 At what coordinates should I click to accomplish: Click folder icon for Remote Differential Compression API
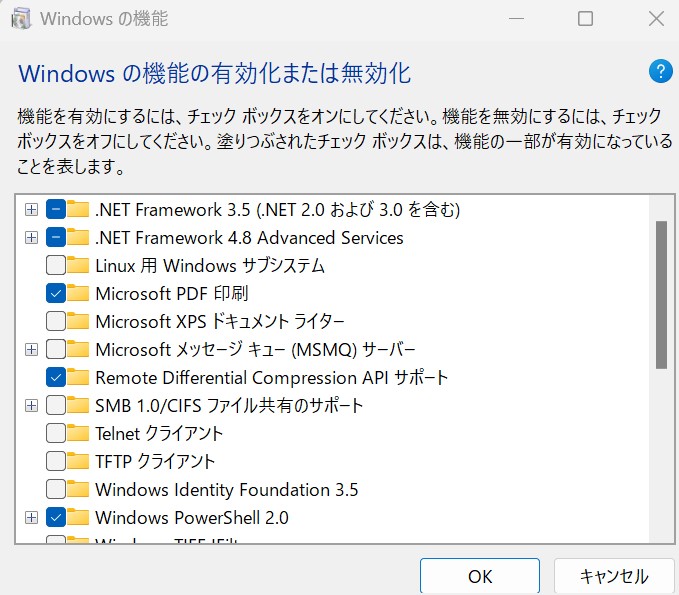(79, 378)
